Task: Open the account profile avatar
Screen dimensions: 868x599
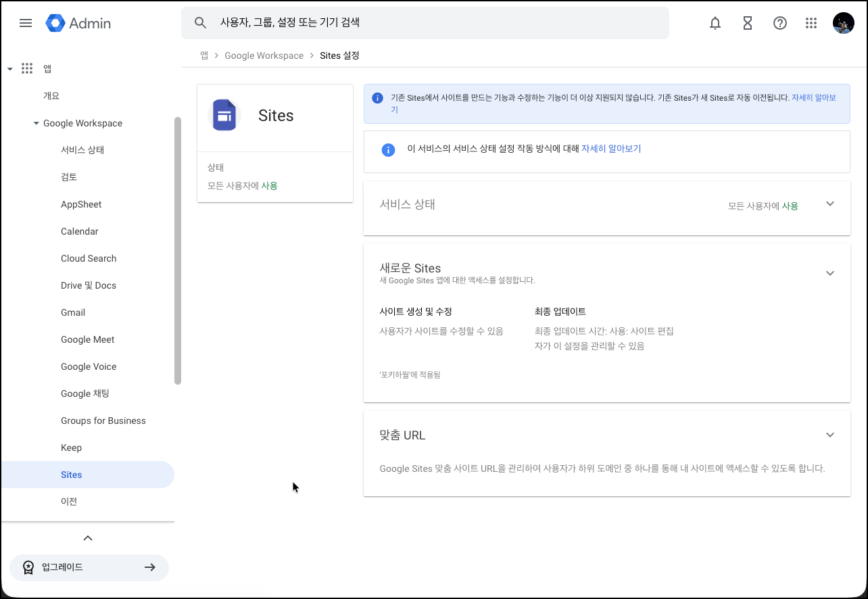Action: coord(844,23)
